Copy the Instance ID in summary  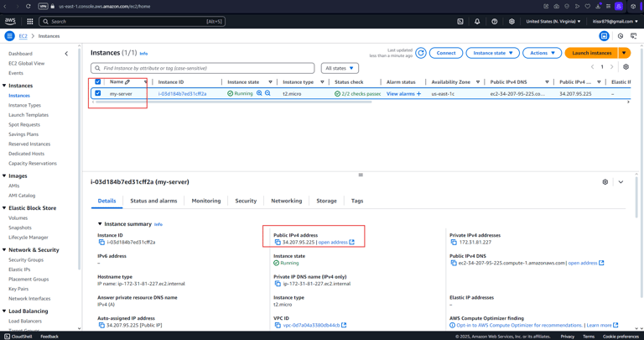(101, 242)
